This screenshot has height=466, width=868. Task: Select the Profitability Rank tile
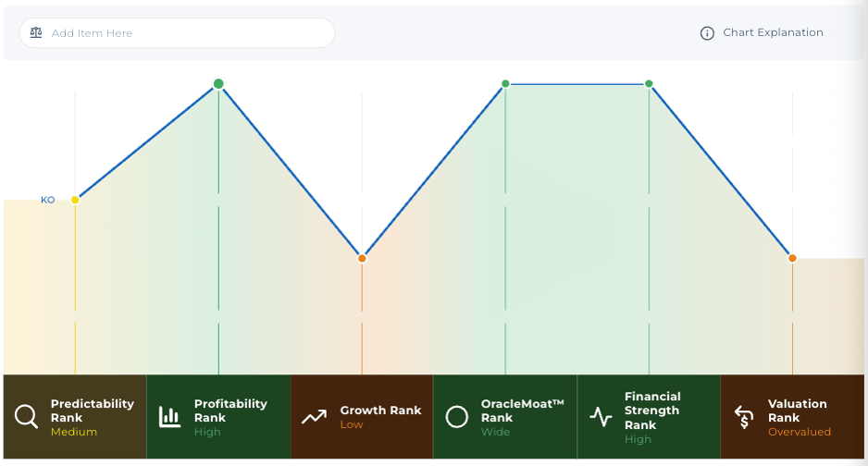218,417
